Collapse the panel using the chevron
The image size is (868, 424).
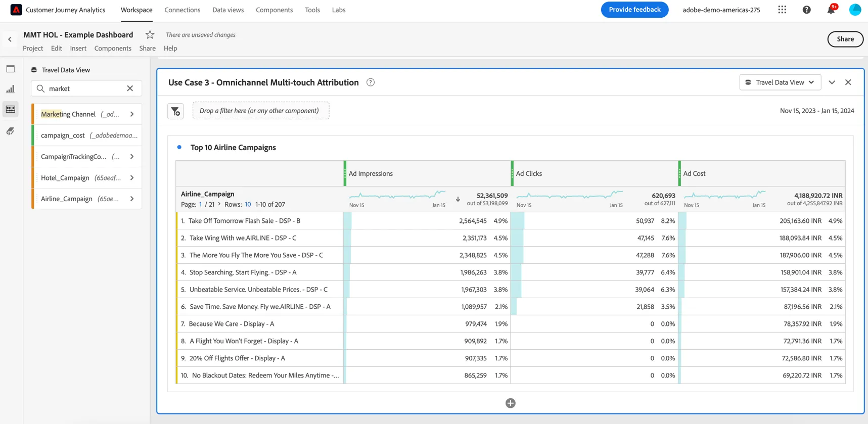pos(832,82)
